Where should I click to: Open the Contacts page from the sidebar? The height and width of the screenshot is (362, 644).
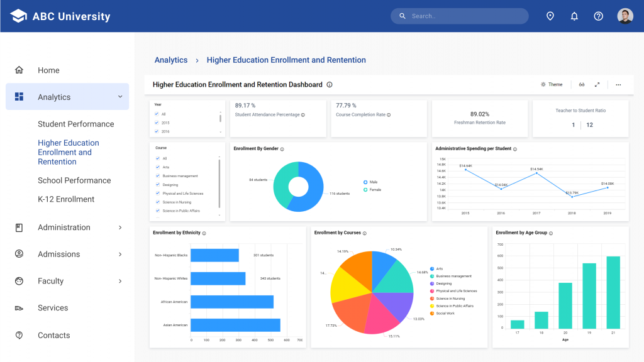(x=53, y=335)
